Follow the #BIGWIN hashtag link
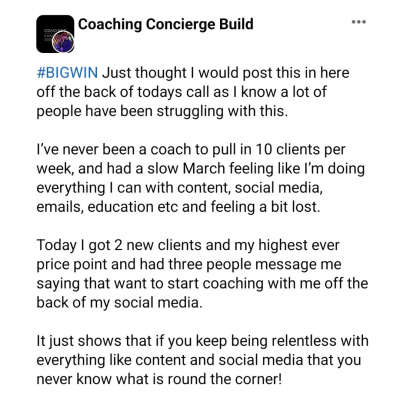Viewport: 400px width, 400px height. pos(67,73)
